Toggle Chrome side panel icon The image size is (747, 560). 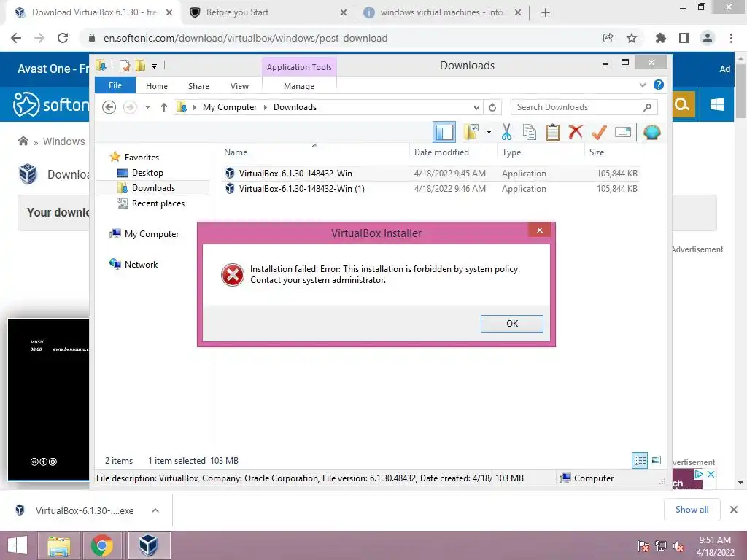[x=684, y=38]
